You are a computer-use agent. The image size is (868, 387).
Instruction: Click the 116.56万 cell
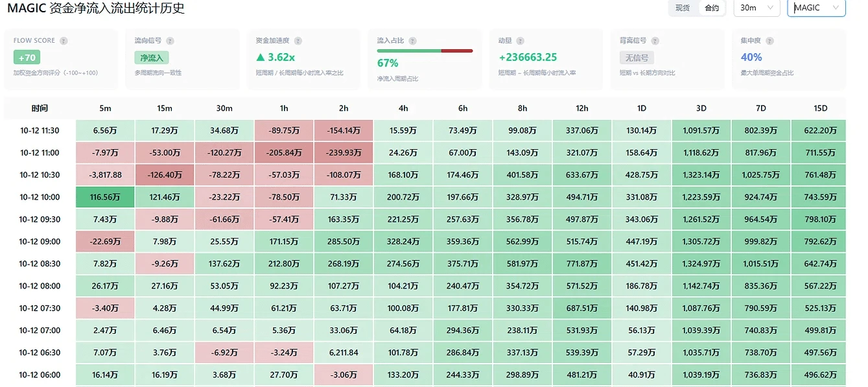point(105,197)
